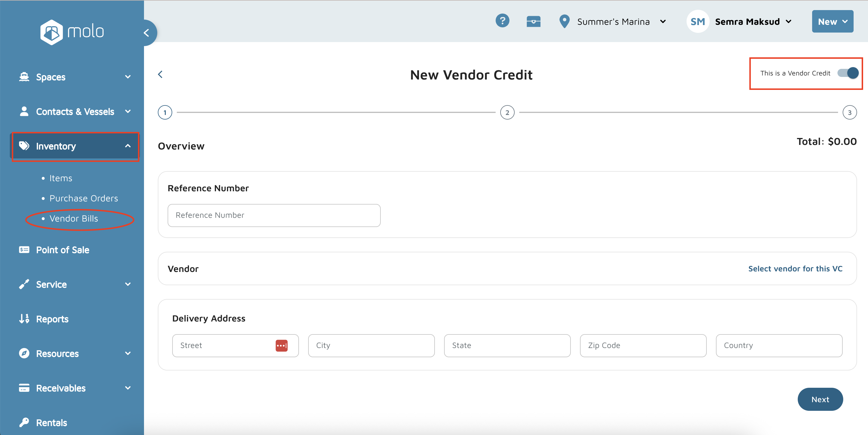Click the help question mark icon
Image resolution: width=868 pixels, height=435 pixels.
502,21
